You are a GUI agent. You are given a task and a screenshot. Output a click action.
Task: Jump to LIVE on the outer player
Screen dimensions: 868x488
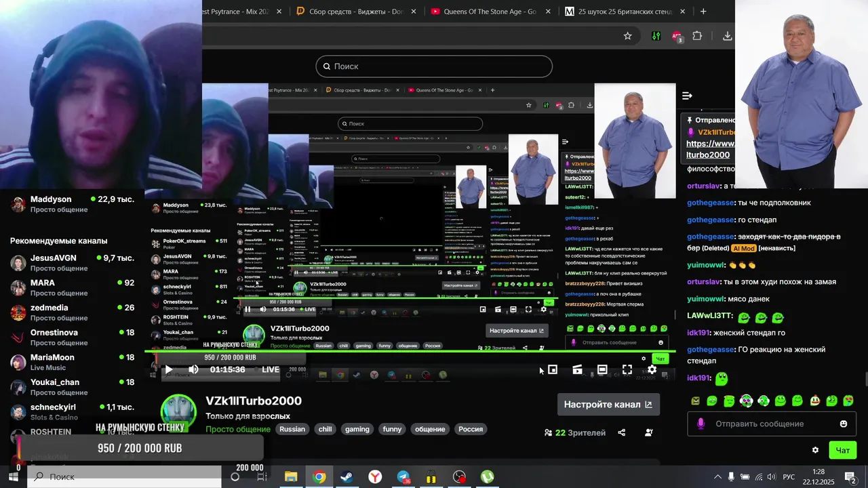point(266,369)
